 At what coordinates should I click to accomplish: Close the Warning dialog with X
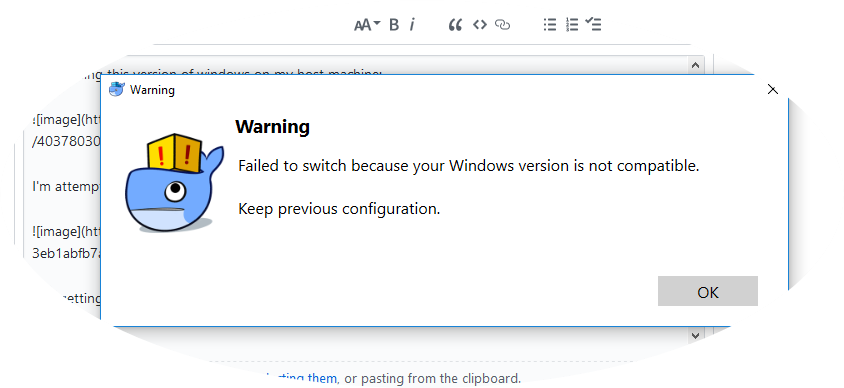pyautogui.click(x=772, y=89)
